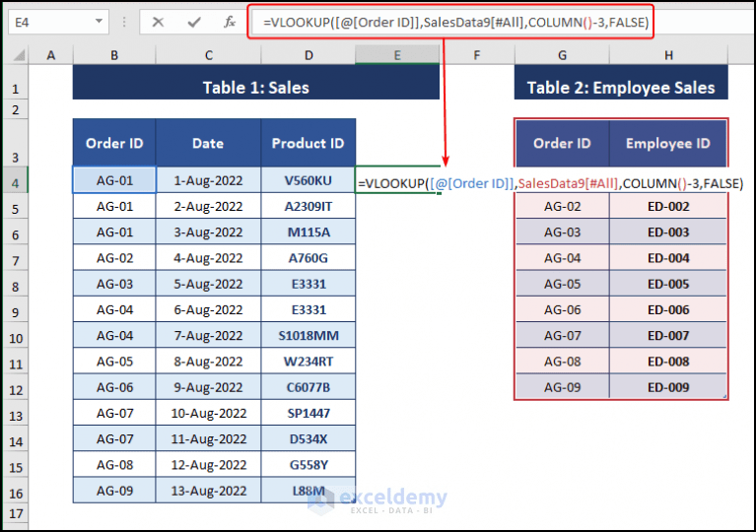This screenshot has width=756, height=532.
Task: Click the employee cell 'ED-003'
Action: 668,233
